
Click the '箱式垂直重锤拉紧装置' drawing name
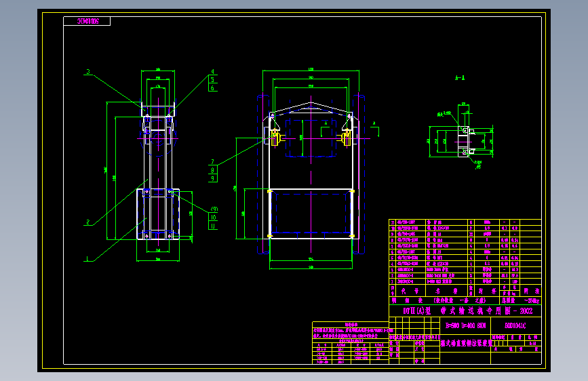point(465,343)
